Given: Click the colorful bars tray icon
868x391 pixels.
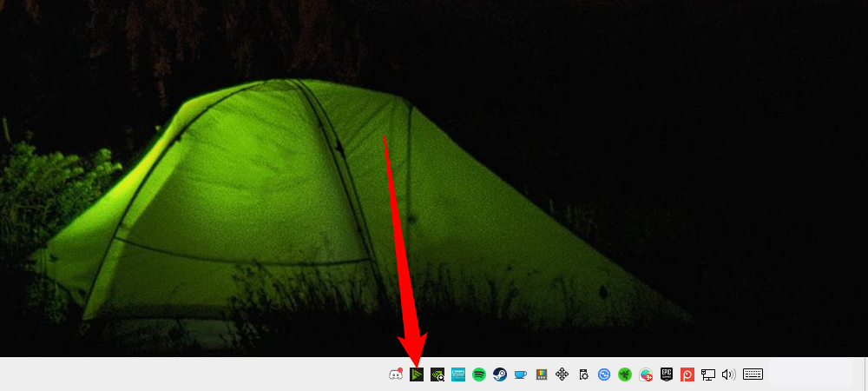Looking at the screenshot, I should coord(542,375).
